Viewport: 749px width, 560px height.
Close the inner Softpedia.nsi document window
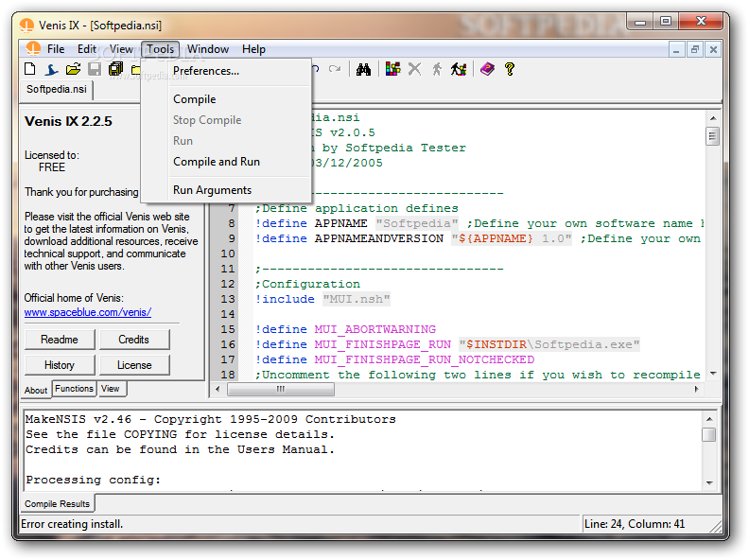tap(713, 50)
